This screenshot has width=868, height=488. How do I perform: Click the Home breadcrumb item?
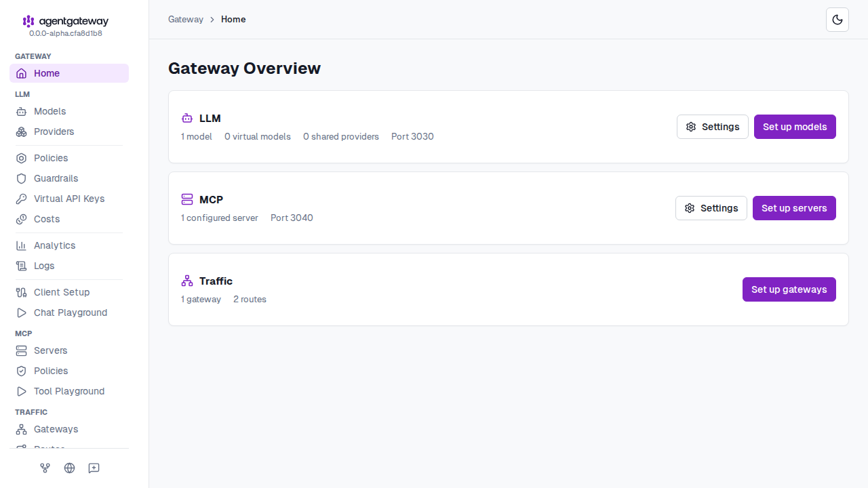[x=233, y=20]
